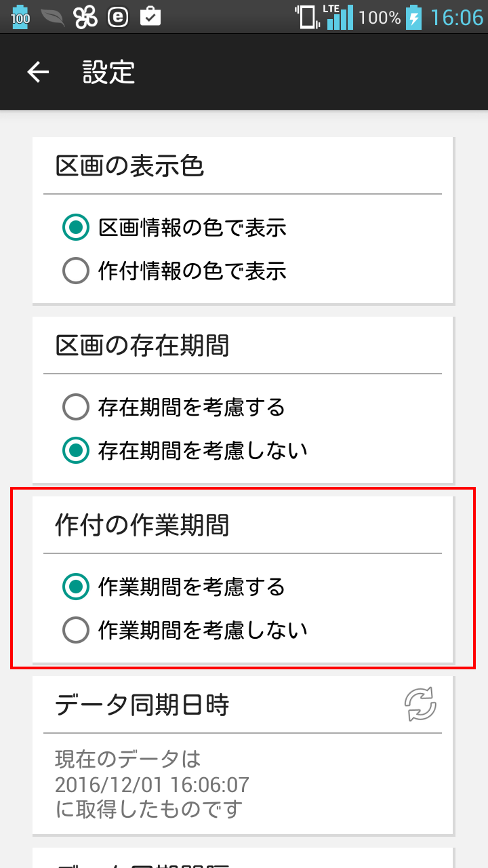Tap the 設定 title in header
488x868 pixels.
(x=108, y=73)
